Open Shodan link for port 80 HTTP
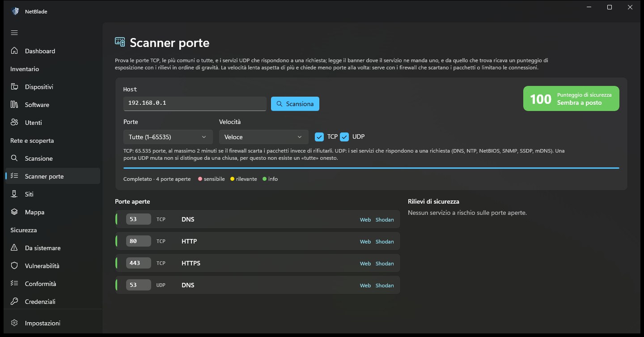 [x=385, y=242]
